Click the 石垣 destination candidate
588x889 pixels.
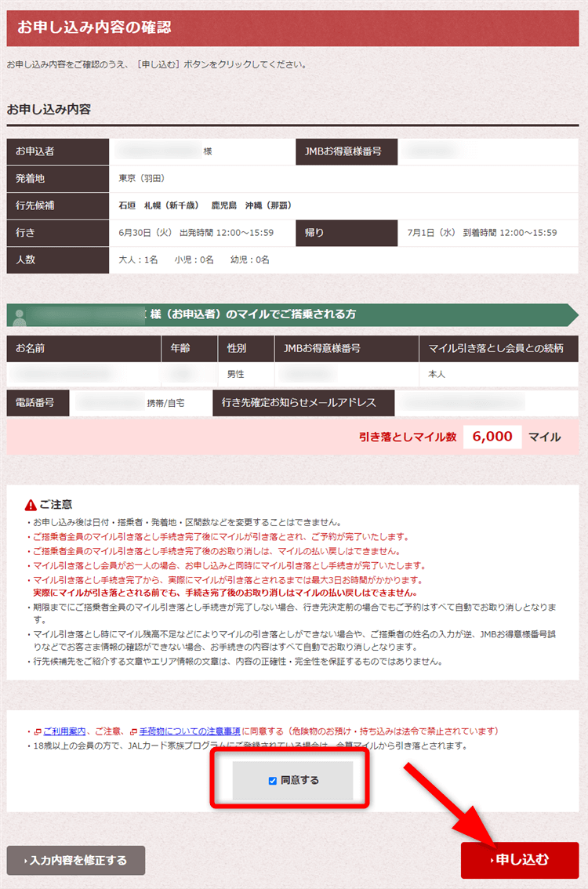point(127,205)
